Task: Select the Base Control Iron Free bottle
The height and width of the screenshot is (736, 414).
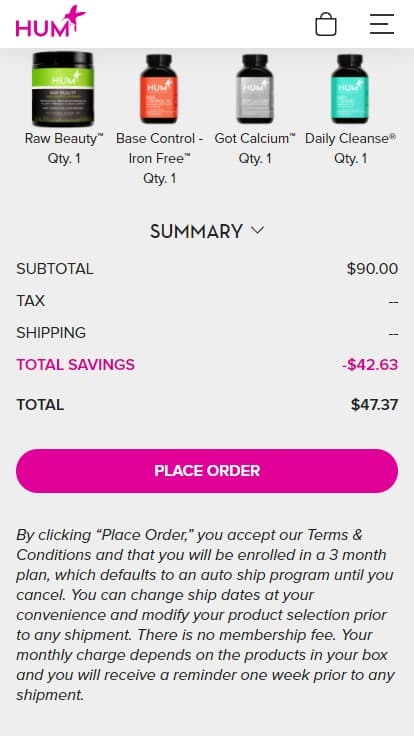Action: tap(159, 89)
